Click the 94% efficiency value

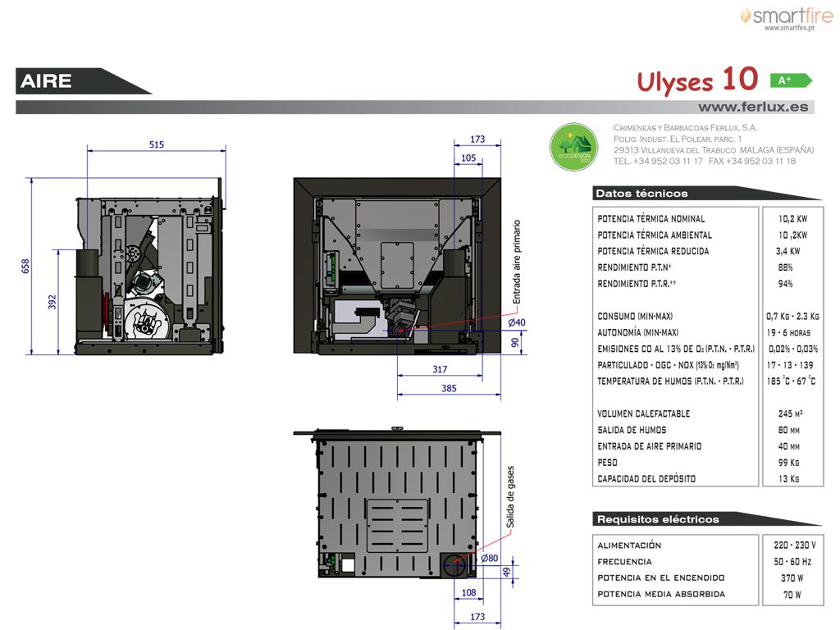785,284
